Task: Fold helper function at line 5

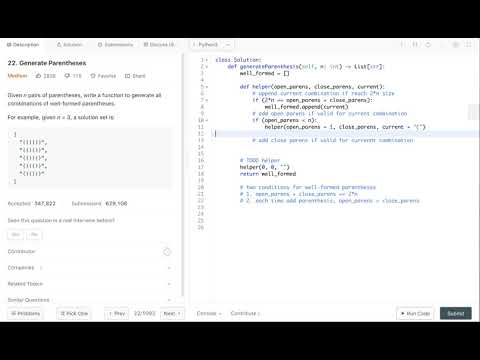Action: click(x=207, y=87)
